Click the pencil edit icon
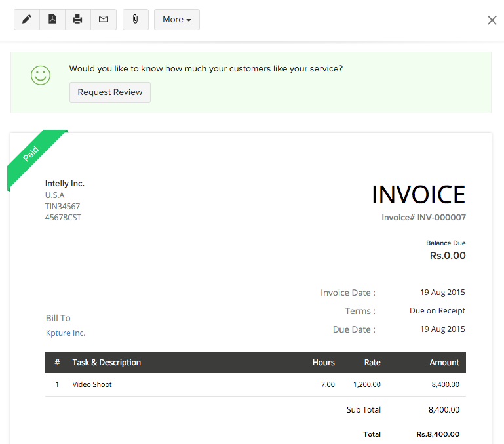The width and height of the screenshot is (504, 444). tap(27, 20)
